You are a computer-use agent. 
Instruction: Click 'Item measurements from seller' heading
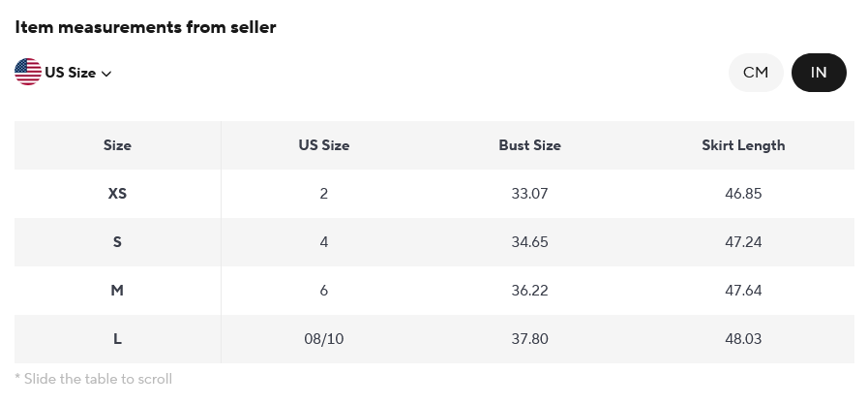click(145, 27)
